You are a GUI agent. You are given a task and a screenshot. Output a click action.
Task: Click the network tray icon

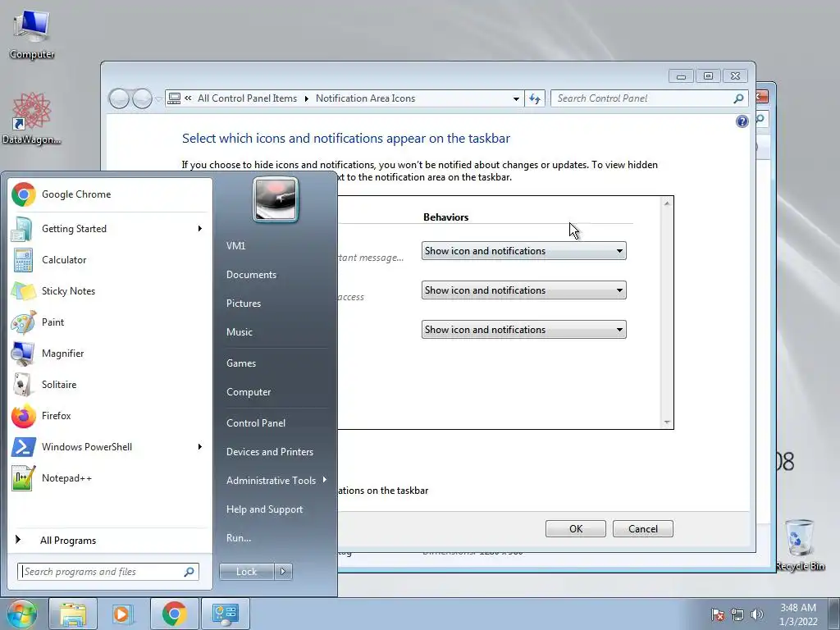(x=737, y=614)
